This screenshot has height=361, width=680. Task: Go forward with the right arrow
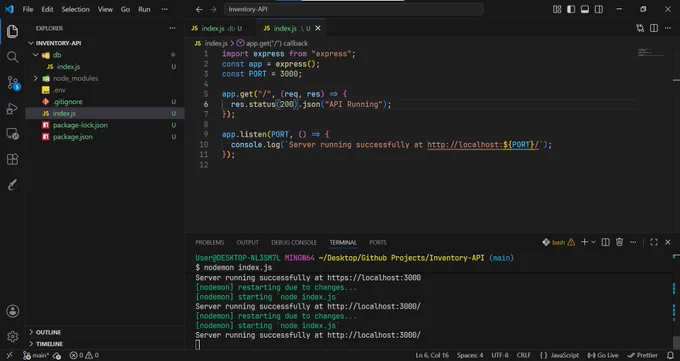213,9
